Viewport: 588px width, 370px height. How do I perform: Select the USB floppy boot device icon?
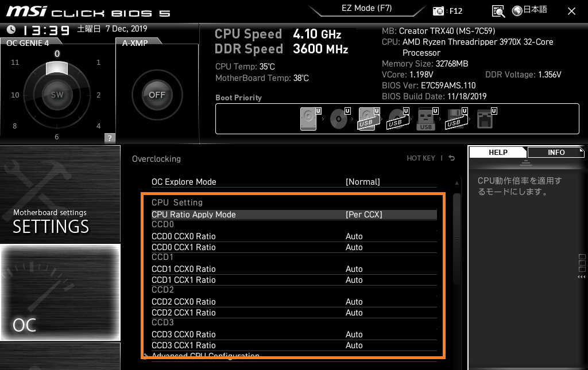click(457, 119)
